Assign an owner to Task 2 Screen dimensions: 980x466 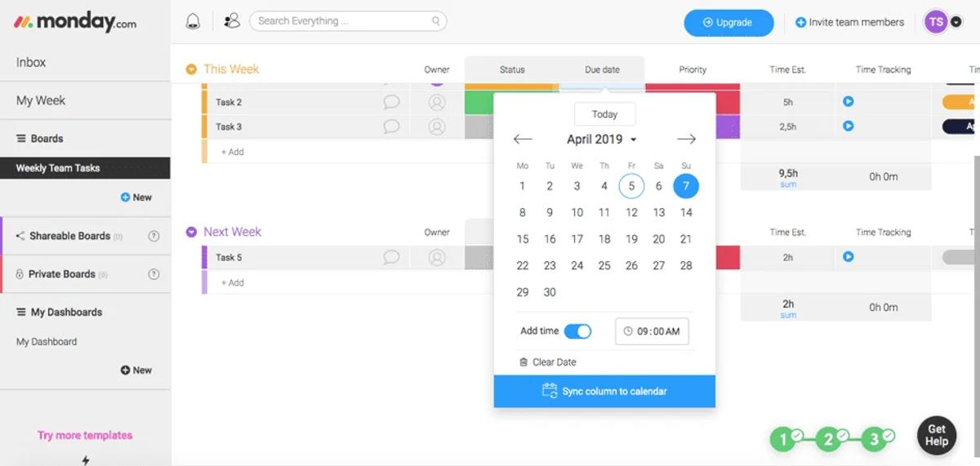tap(437, 102)
